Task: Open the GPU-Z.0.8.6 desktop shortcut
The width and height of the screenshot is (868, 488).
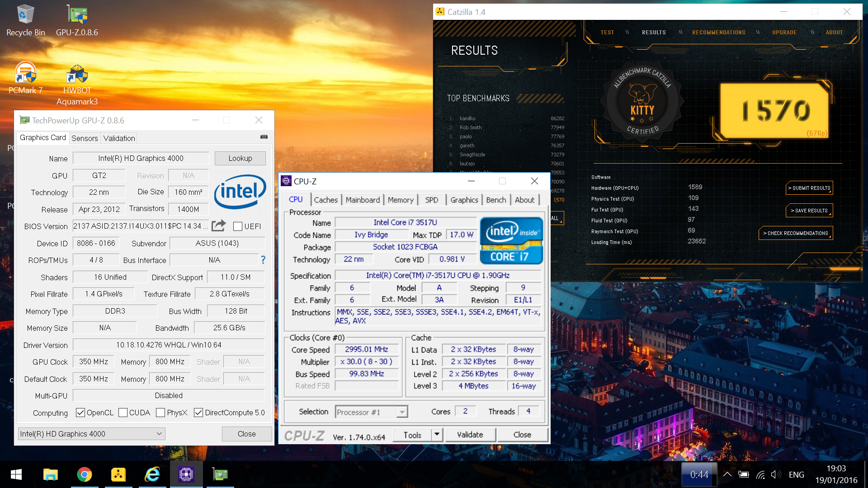Action: point(77,20)
